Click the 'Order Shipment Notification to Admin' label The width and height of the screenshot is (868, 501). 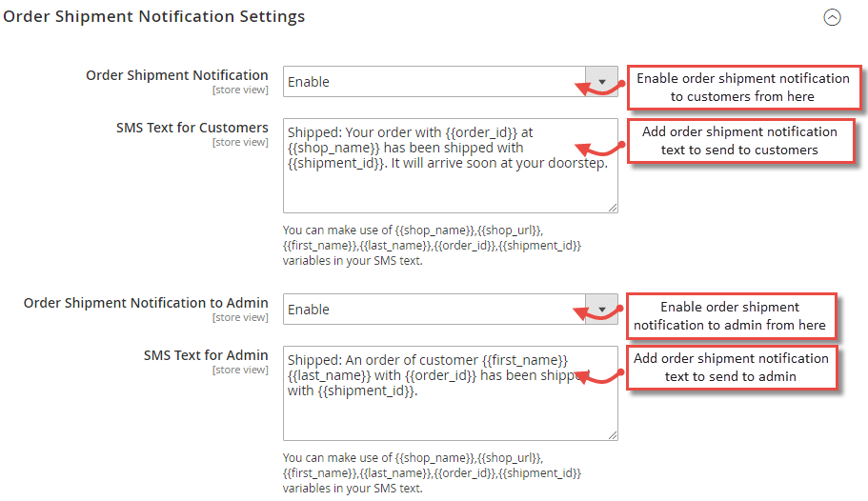pyautogui.click(x=146, y=303)
